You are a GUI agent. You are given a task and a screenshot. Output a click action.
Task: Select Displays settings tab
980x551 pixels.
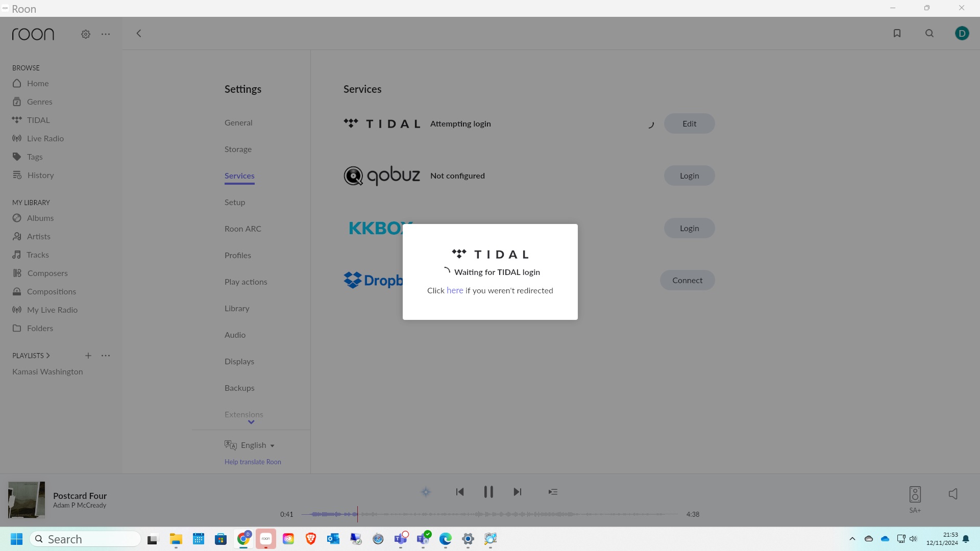pyautogui.click(x=239, y=361)
